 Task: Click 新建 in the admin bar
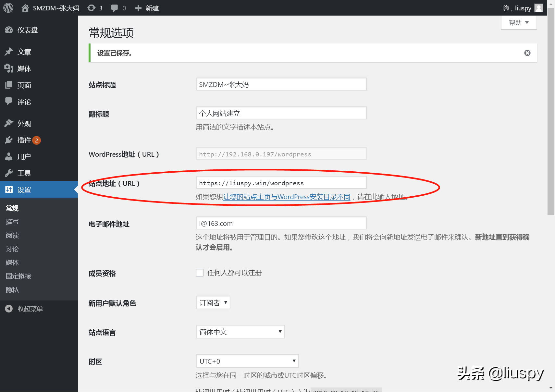(147, 8)
